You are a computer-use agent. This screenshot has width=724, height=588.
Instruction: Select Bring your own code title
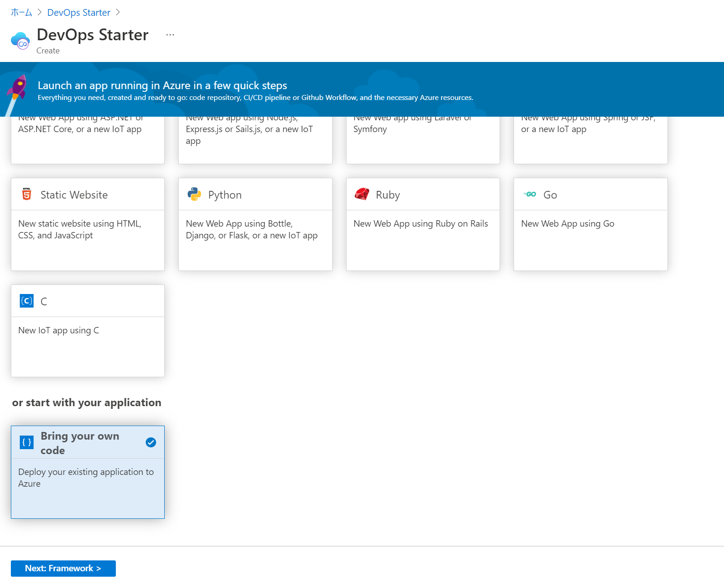pos(80,443)
